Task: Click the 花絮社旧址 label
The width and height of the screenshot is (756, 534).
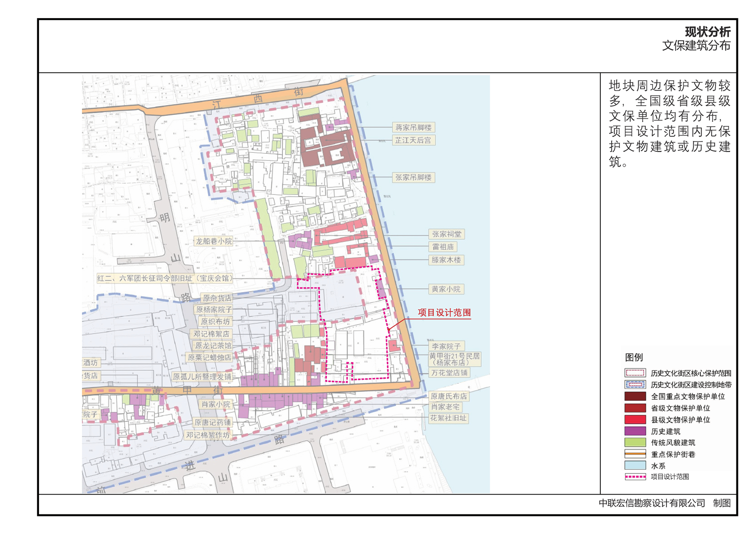Action: point(448,418)
